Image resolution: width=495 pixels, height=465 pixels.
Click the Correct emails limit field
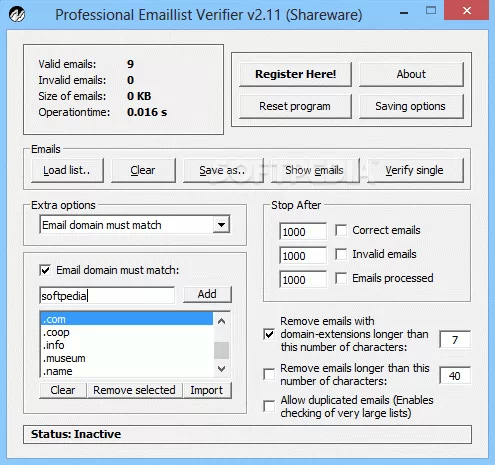[303, 231]
